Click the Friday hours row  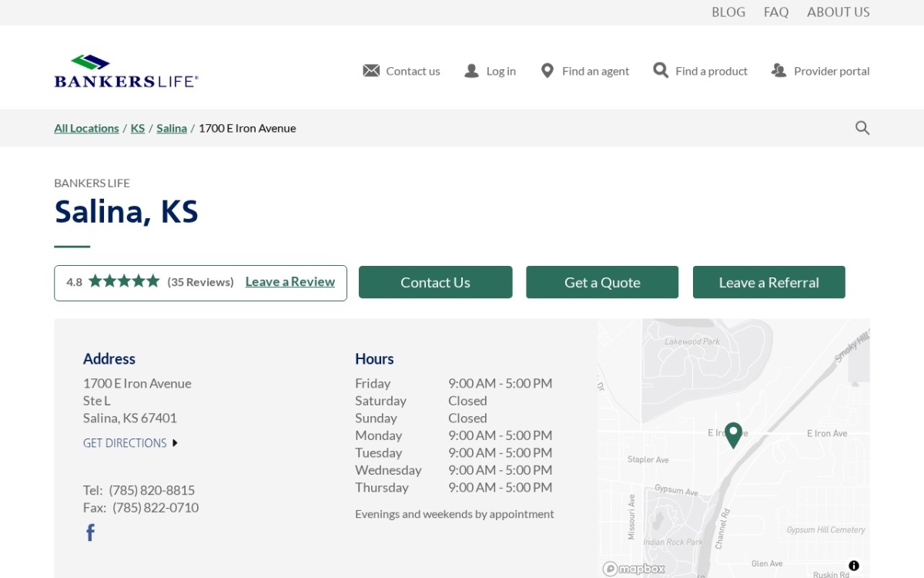(454, 383)
